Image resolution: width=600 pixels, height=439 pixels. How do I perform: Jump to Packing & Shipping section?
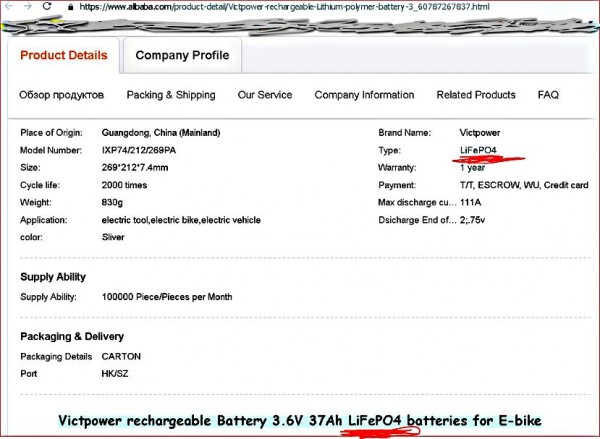(x=171, y=95)
